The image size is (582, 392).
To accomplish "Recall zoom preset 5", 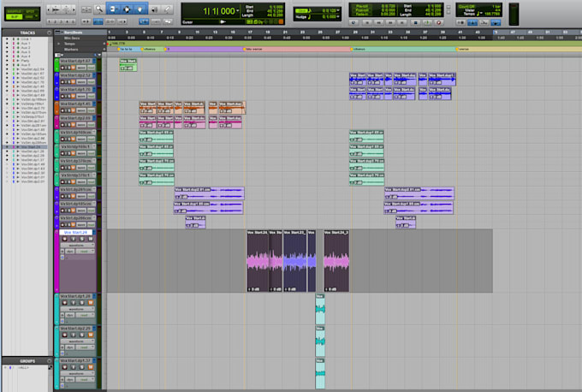I will tap(73, 22).
